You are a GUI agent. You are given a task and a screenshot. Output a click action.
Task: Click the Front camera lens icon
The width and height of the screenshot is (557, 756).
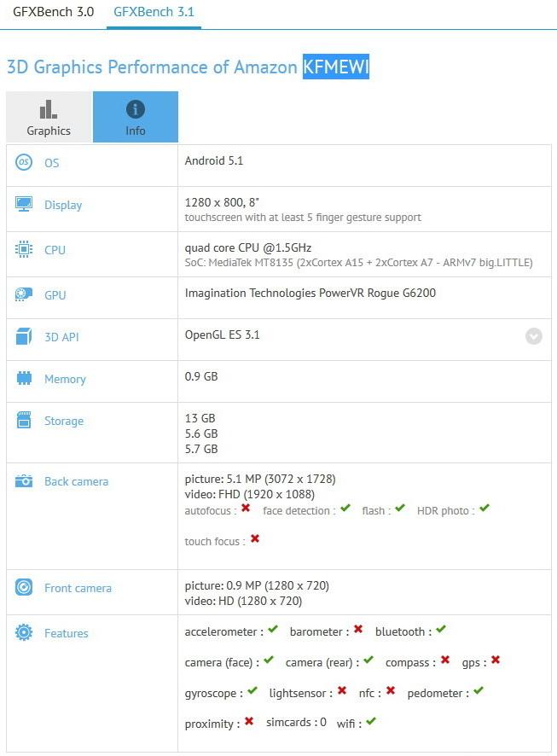tap(24, 587)
